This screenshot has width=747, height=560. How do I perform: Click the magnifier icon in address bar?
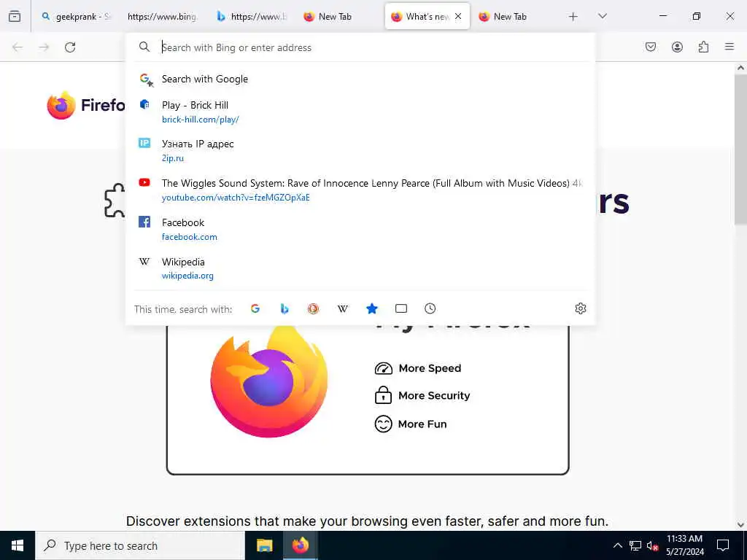144,47
